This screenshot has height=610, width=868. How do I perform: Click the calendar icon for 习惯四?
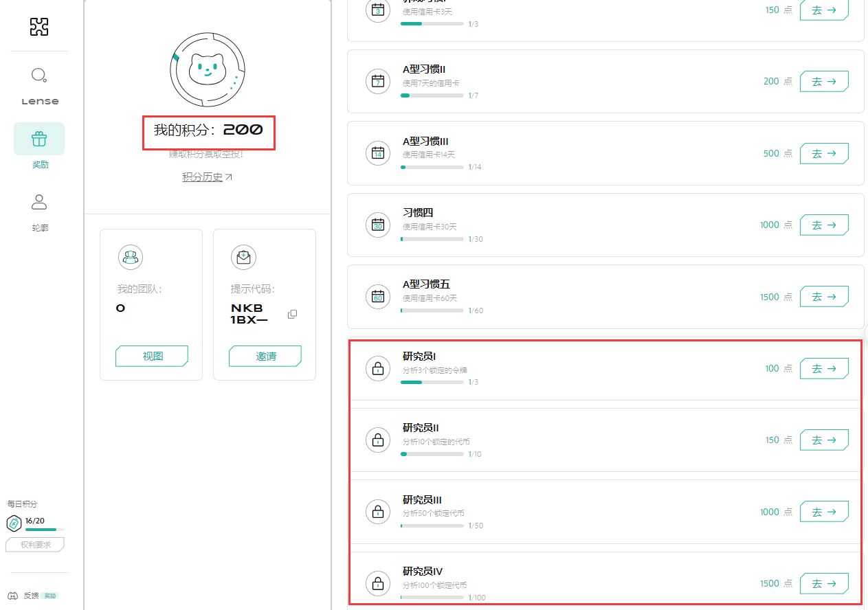pos(377,225)
